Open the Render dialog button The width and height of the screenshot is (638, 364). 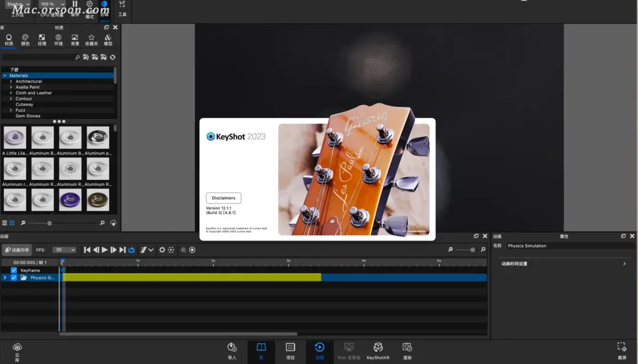[407, 351]
